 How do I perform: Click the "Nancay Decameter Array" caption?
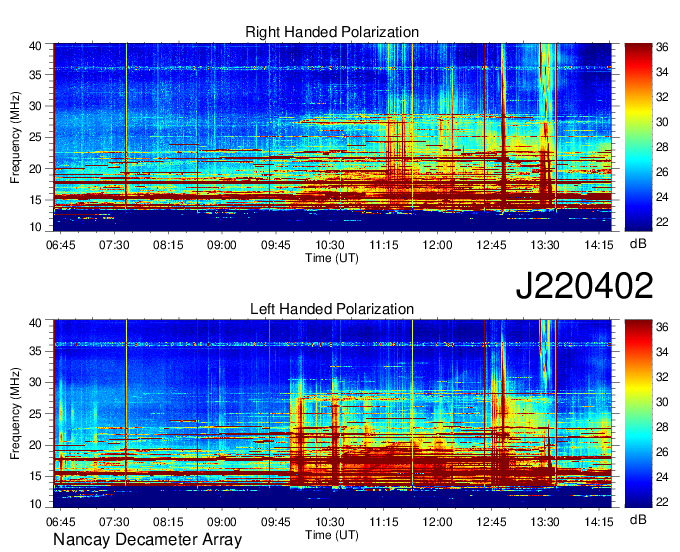(147, 539)
